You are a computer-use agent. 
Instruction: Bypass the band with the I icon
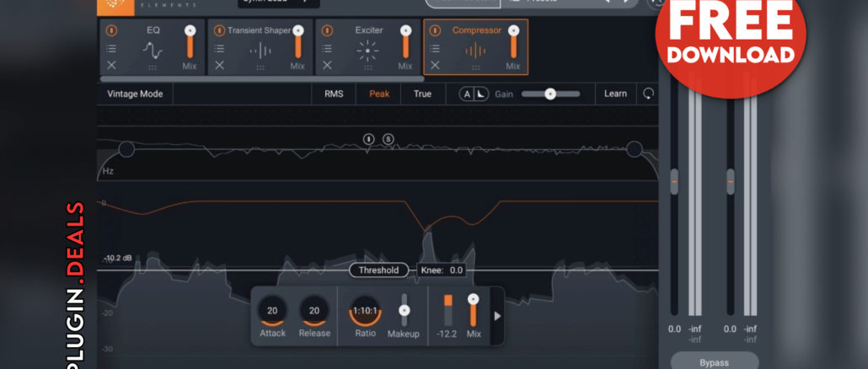369,139
